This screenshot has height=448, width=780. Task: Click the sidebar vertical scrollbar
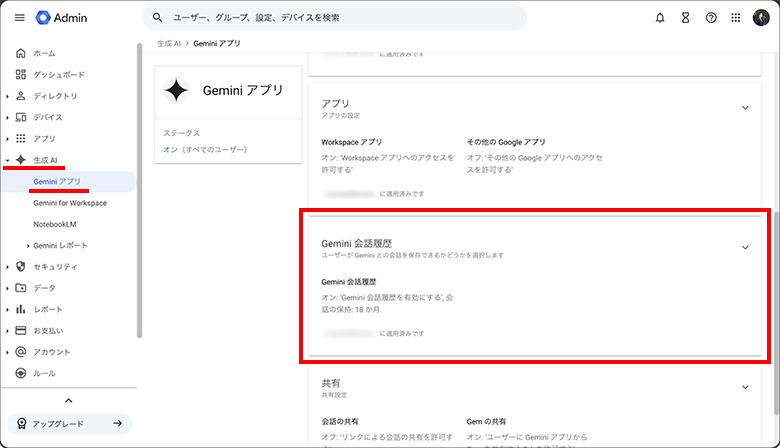click(139, 191)
